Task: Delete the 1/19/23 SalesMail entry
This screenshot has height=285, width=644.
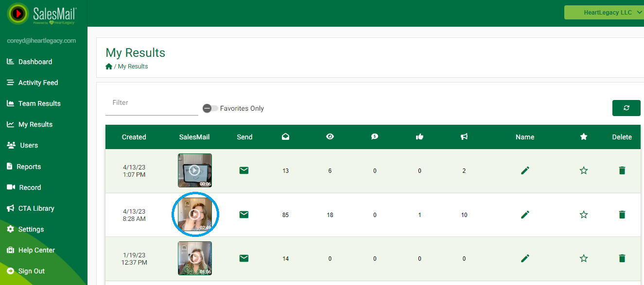Action: (x=622, y=258)
